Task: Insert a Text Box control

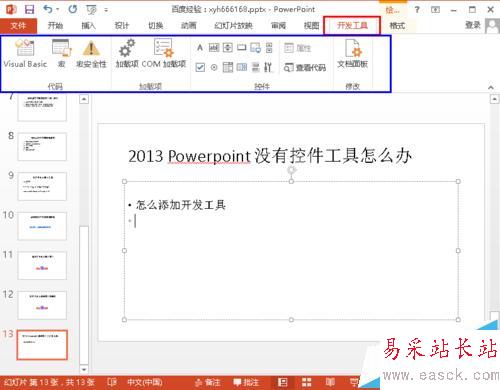Action: point(214,48)
